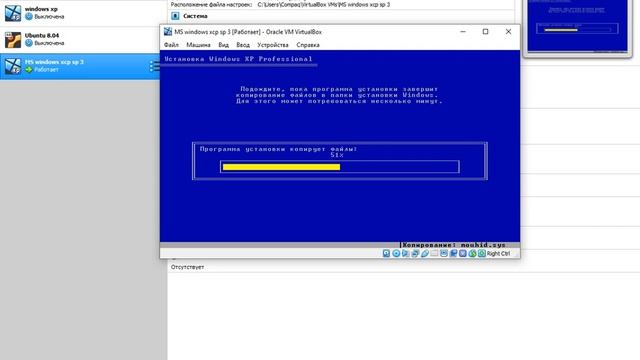Click the USB devices status icon
The width and height of the screenshot is (640, 360).
(x=425, y=253)
